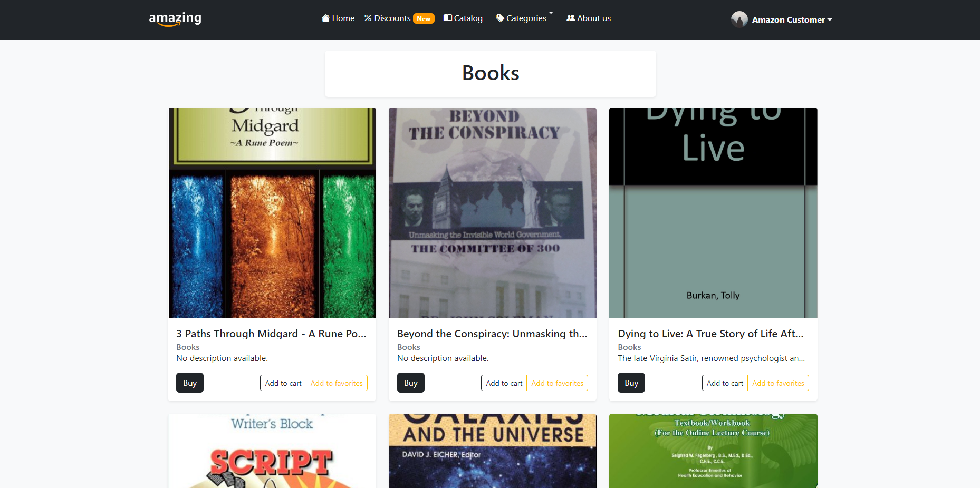Viewport: 980px width, 488px height.
Task: Open the 3 Paths Through Midgard cover image
Action: 272,213
